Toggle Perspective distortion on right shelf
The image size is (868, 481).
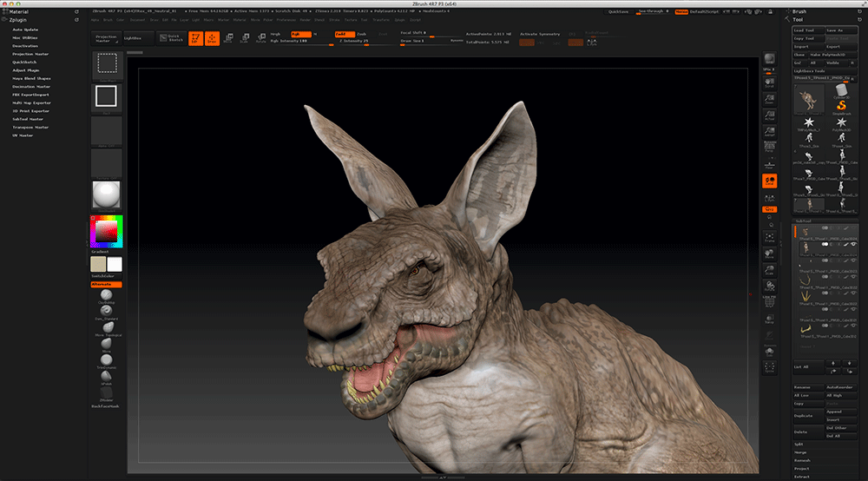click(769, 147)
